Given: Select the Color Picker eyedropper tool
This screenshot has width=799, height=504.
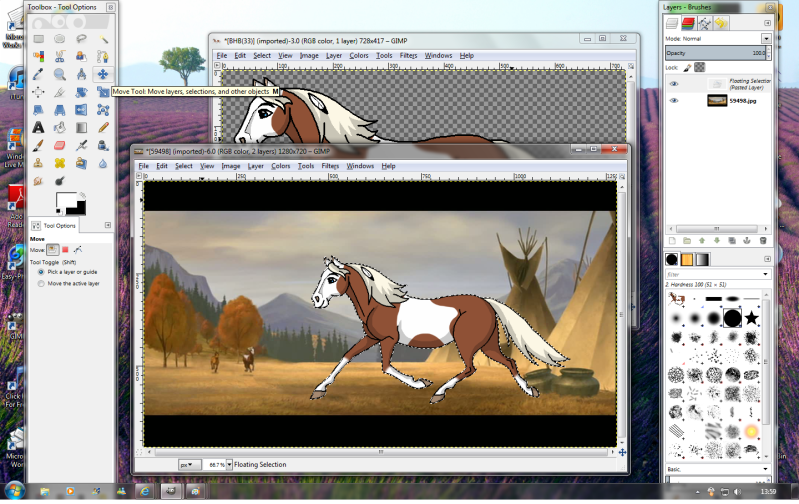Looking at the screenshot, I should (38, 74).
